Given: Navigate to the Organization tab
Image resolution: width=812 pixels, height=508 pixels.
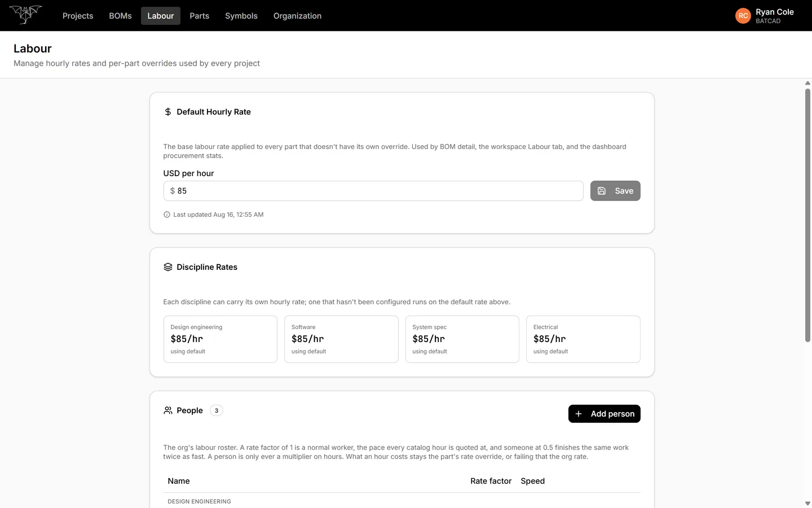Looking at the screenshot, I should 297,16.
